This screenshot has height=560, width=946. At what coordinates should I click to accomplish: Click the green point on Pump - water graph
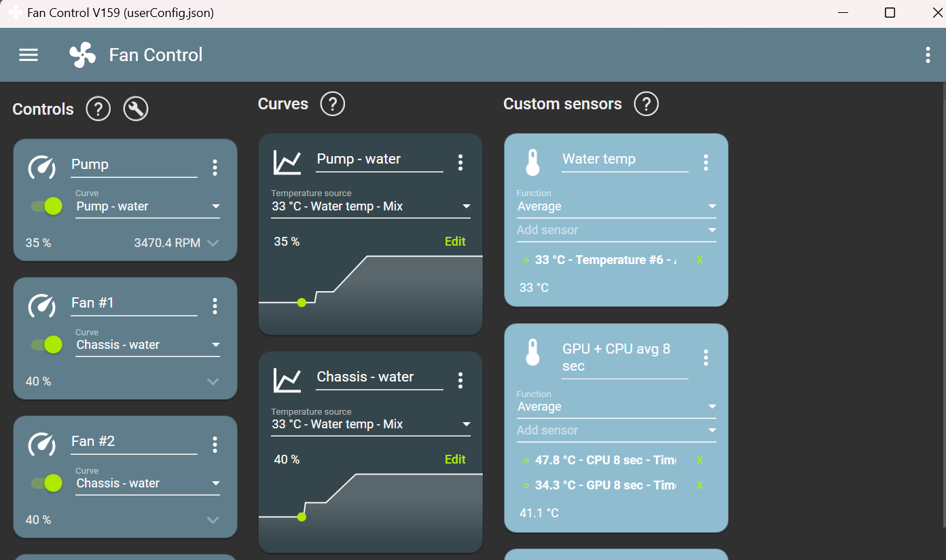pyautogui.click(x=302, y=303)
